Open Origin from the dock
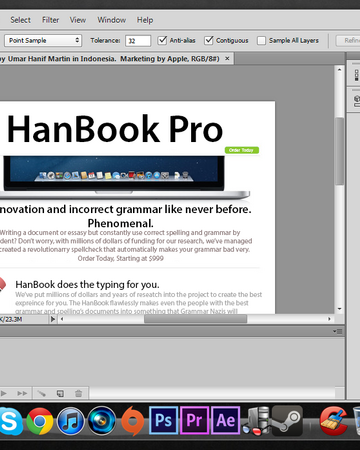Viewport: 360px width, 450px height. (x=133, y=421)
